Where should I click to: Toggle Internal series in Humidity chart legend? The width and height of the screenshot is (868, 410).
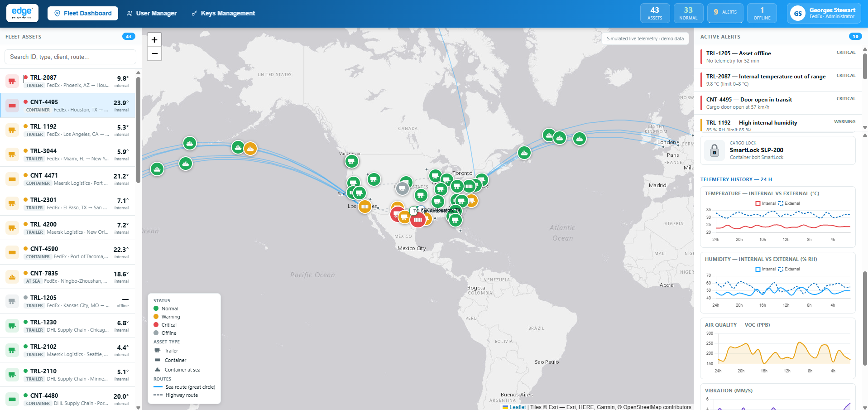point(766,269)
